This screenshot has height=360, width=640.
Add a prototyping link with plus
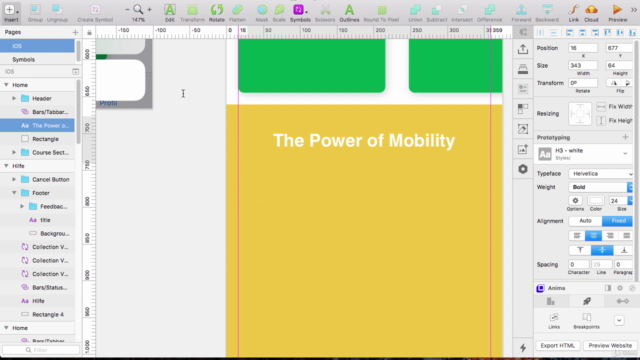[x=625, y=137]
